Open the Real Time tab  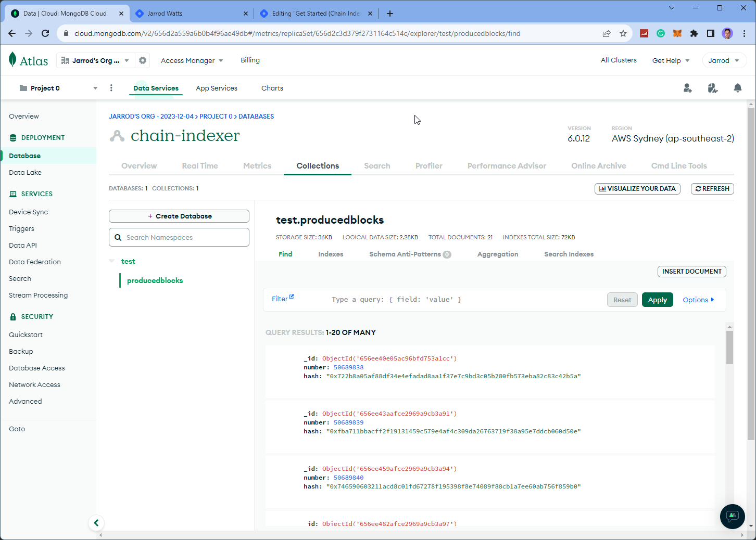click(200, 165)
